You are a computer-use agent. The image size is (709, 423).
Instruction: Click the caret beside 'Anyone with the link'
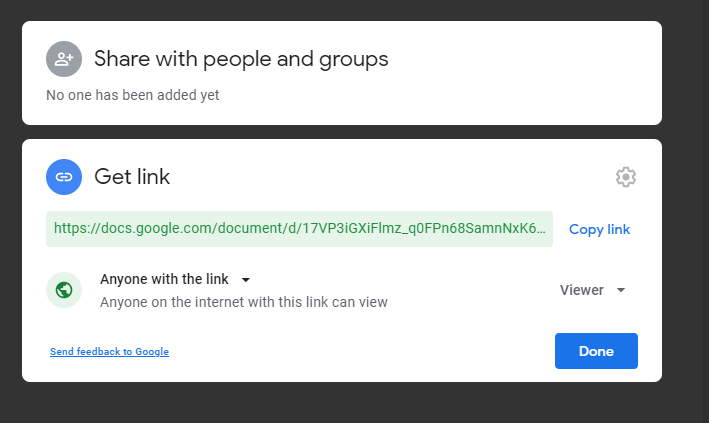[x=246, y=280]
